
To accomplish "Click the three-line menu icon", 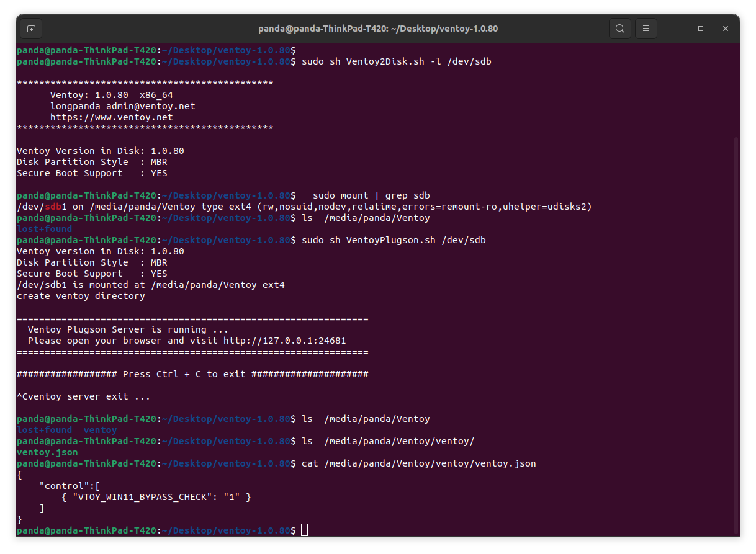I will 646,28.
